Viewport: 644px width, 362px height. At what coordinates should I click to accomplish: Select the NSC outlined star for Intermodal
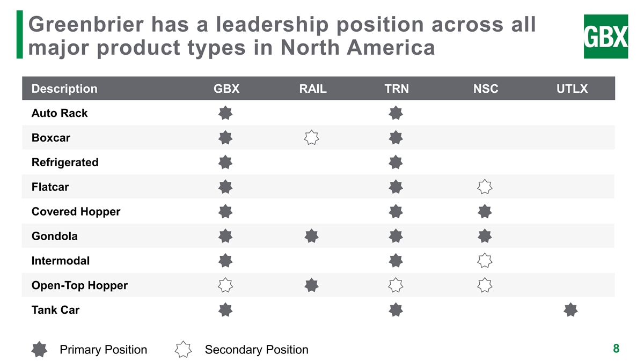(485, 261)
